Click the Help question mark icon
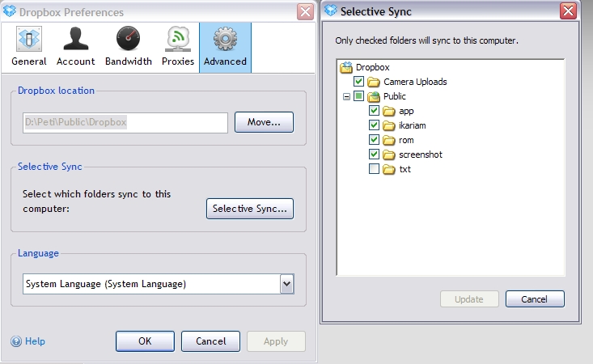The width and height of the screenshot is (593, 364). pyautogui.click(x=16, y=341)
